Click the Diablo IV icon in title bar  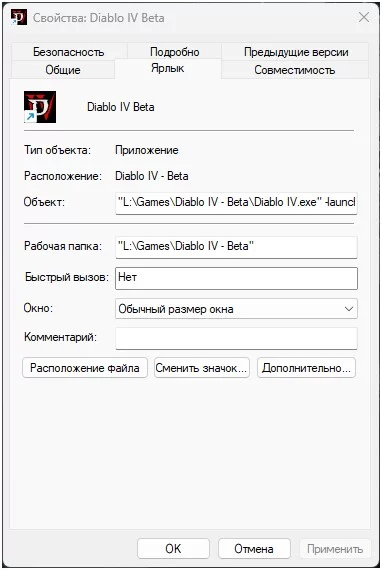pyautogui.click(x=19, y=17)
